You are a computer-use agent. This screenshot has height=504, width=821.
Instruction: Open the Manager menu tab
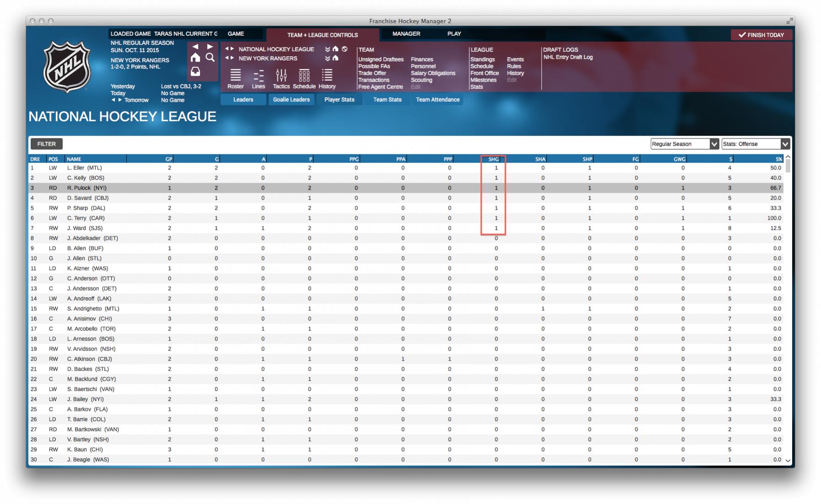[406, 34]
